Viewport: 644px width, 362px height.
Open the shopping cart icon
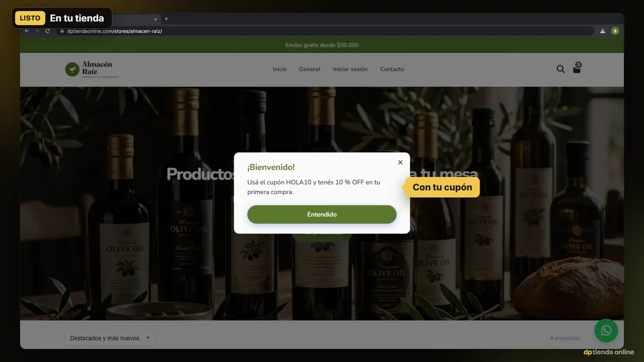pyautogui.click(x=577, y=68)
